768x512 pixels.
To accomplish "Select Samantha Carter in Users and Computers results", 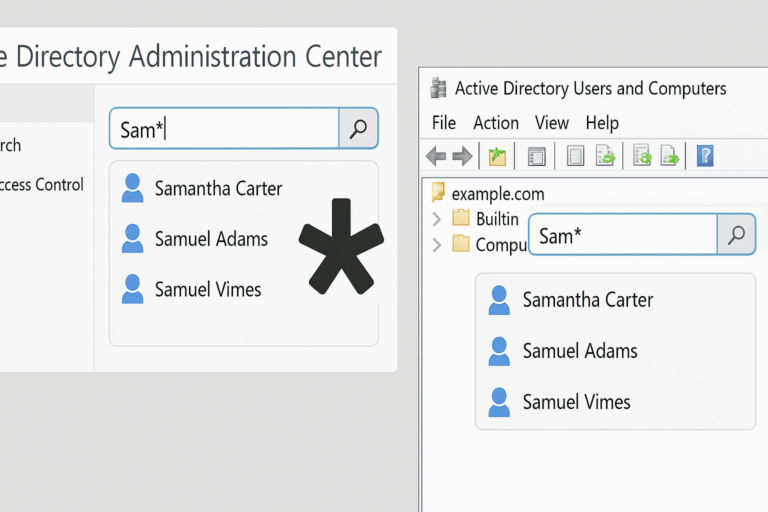I will click(588, 300).
